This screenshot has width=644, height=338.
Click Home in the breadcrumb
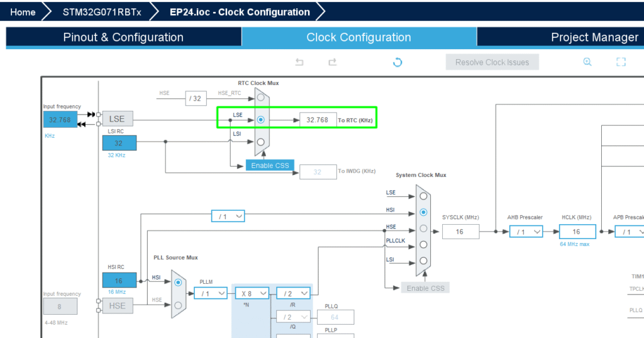click(x=23, y=12)
